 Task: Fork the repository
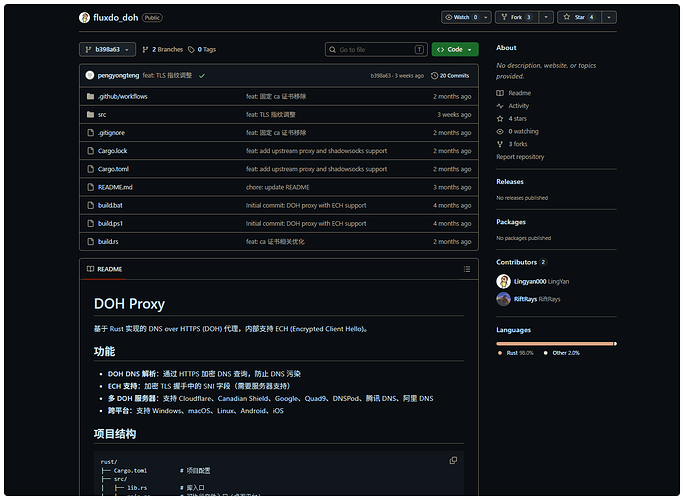tap(517, 17)
